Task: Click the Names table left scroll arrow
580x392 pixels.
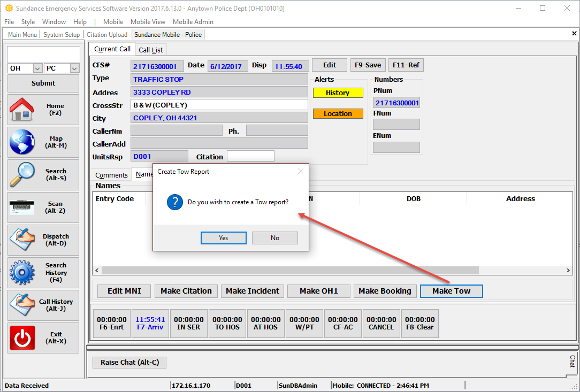Action: coord(97,270)
